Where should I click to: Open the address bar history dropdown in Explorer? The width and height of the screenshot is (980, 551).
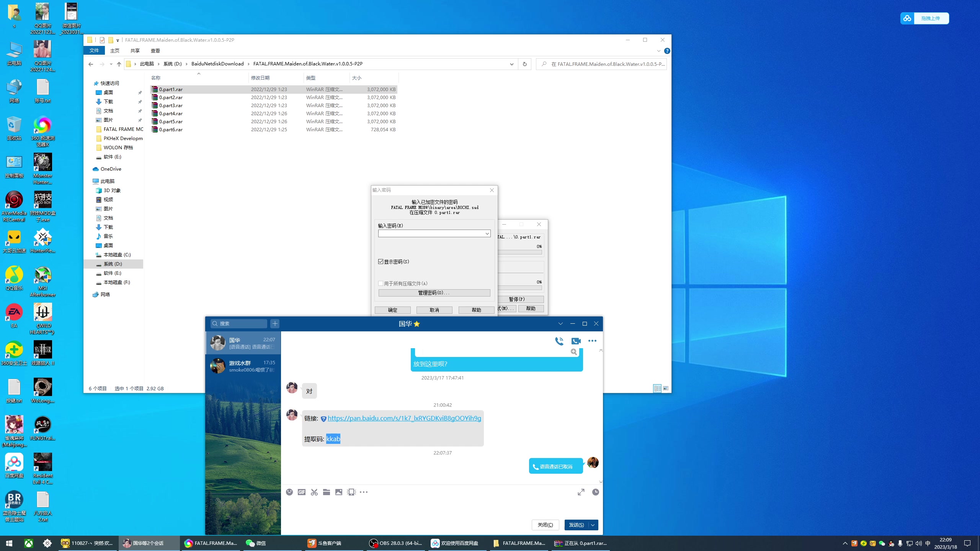tap(512, 64)
